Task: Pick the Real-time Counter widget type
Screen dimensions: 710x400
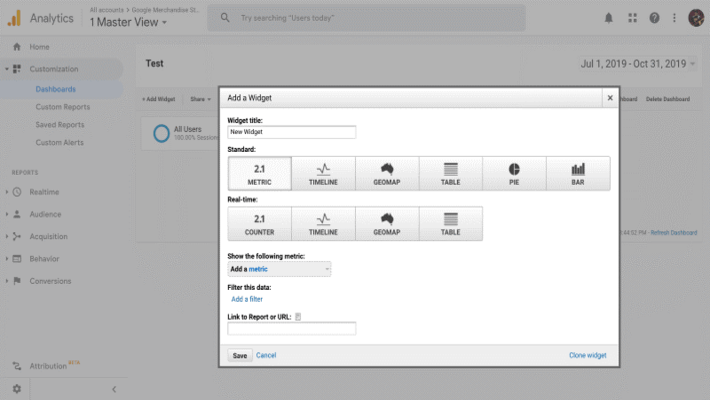Action: tap(259, 224)
